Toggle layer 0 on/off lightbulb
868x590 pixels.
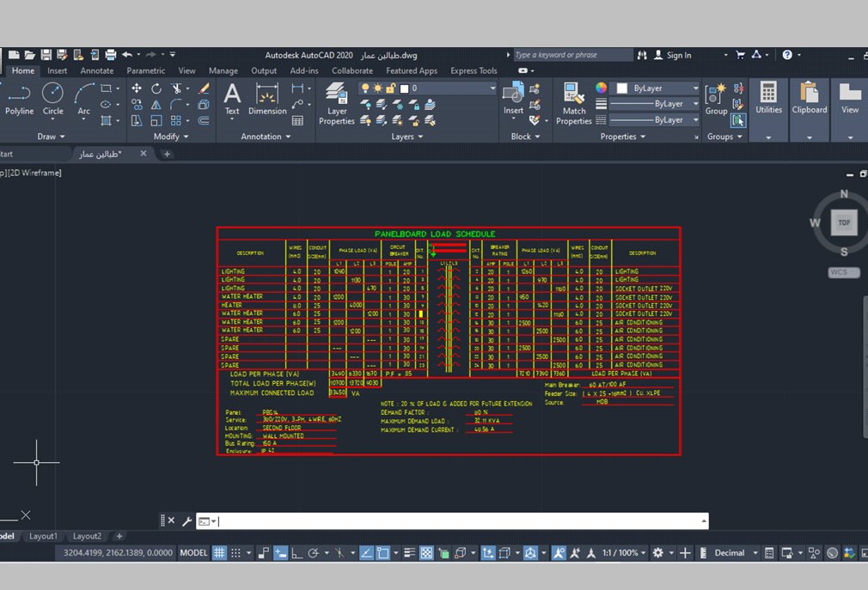pos(365,88)
